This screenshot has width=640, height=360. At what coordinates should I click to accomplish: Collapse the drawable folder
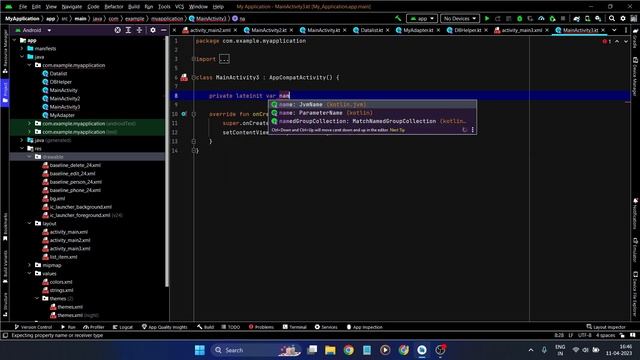pyautogui.click(x=29, y=157)
